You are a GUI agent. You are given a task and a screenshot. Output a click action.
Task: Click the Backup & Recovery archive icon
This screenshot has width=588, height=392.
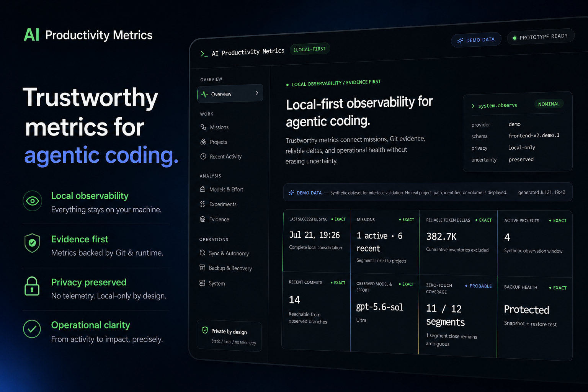point(202,268)
